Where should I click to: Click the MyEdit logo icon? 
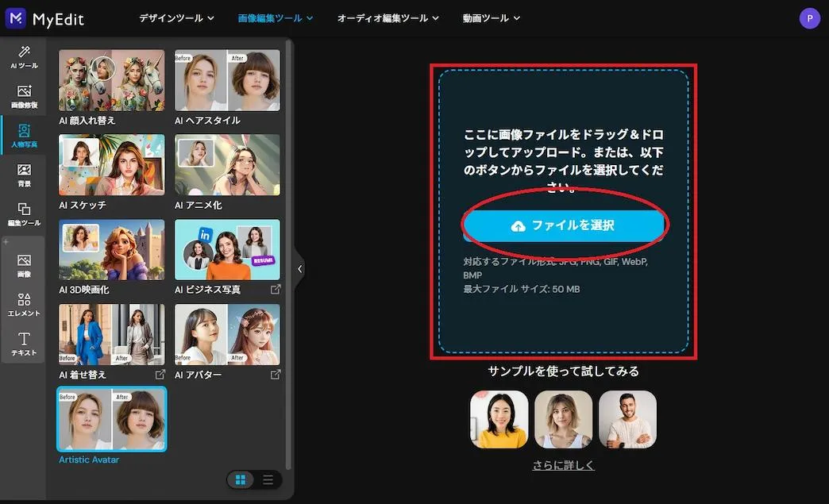point(15,17)
